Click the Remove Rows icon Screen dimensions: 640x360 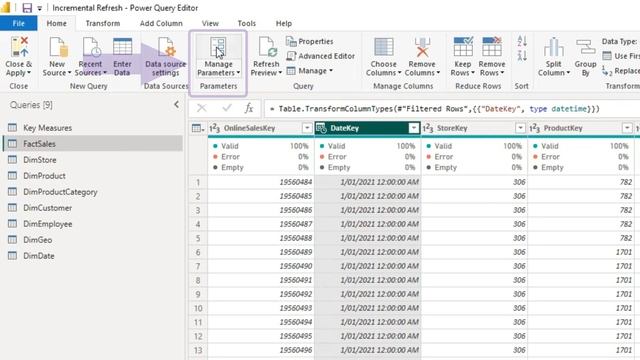click(x=492, y=47)
